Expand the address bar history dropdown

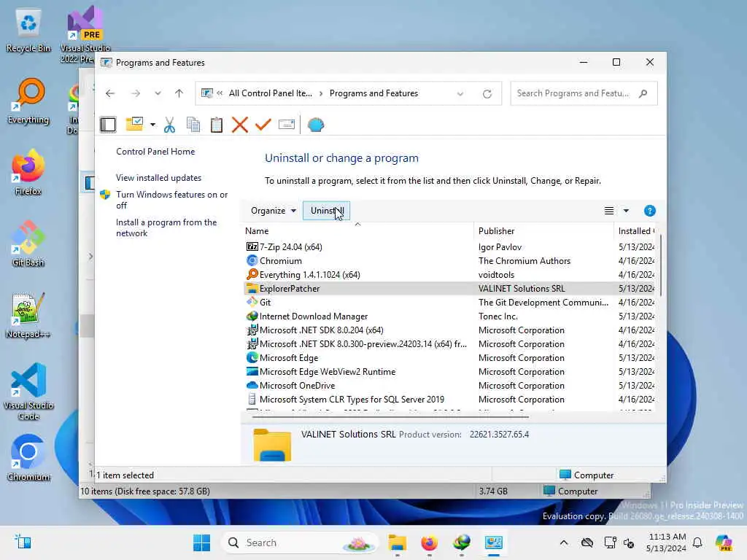tap(460, 94)
